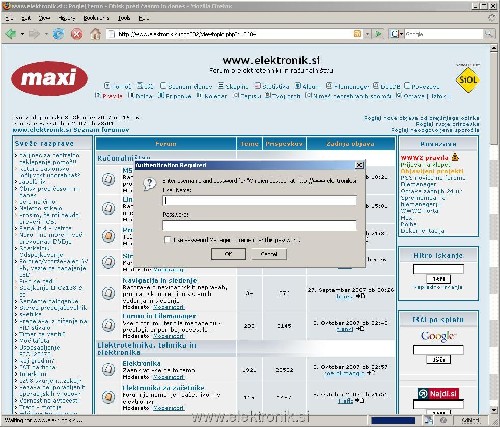
Task: Open the WWW2 pravila link
Action: click(424, 158)
